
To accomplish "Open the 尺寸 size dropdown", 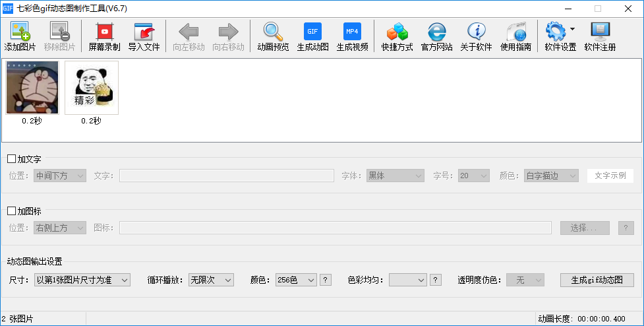I will 82,280.
